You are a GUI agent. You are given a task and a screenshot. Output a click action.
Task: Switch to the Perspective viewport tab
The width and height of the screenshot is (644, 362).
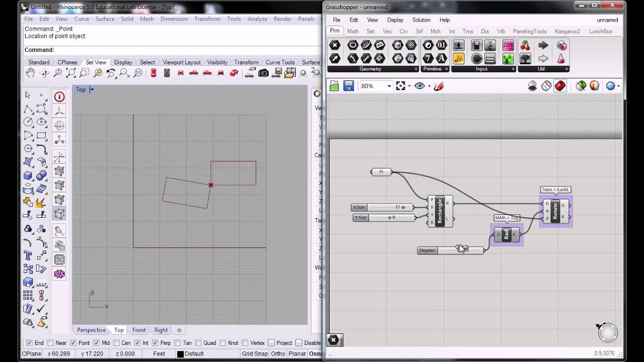[x=92, y=330]
